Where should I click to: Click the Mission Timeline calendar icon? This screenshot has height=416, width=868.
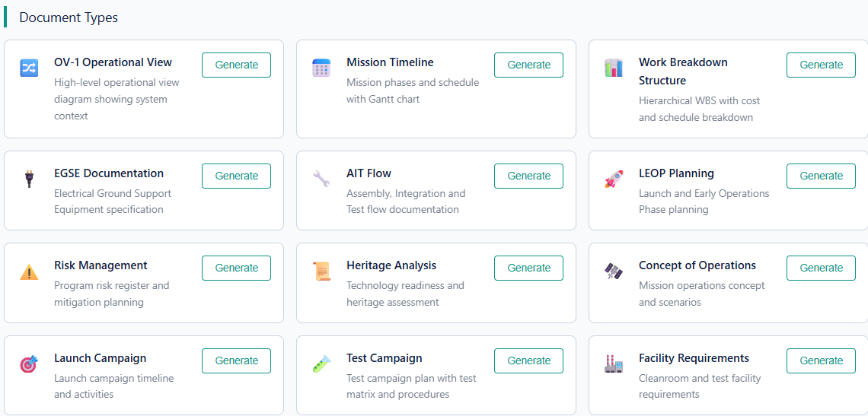(321, 68)
